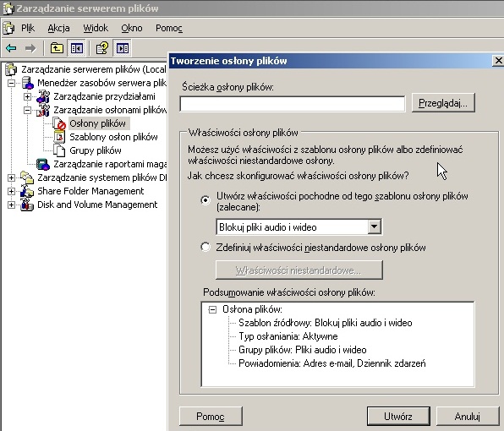Click the help question mark toolbar icon

tap(102, 48)
